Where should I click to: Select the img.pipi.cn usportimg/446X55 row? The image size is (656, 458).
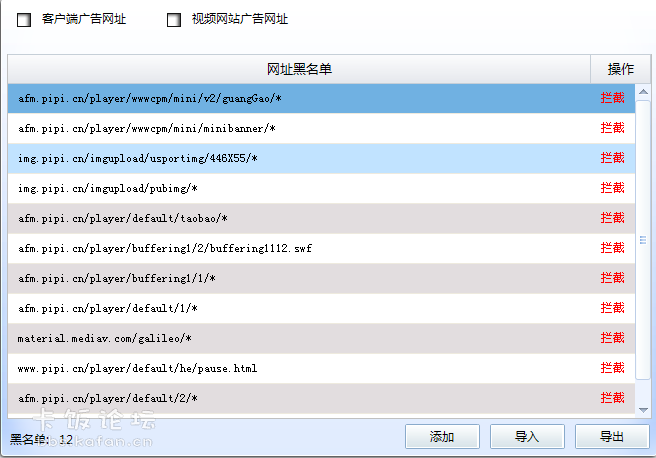pos(321,159)
